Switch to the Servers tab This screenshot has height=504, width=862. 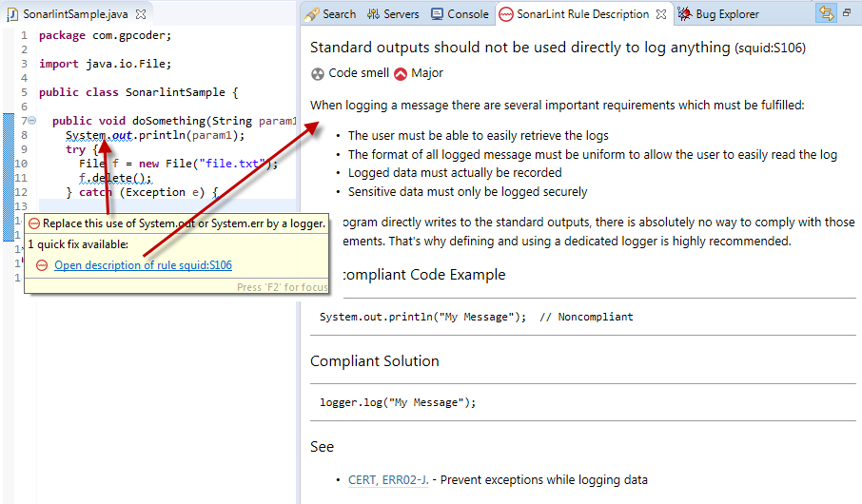point(393,14)
